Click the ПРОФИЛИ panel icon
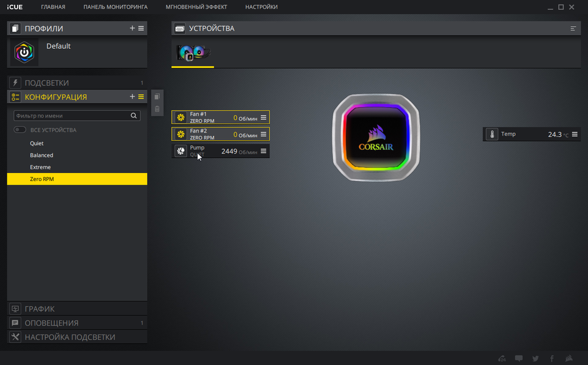 [15, 29]
